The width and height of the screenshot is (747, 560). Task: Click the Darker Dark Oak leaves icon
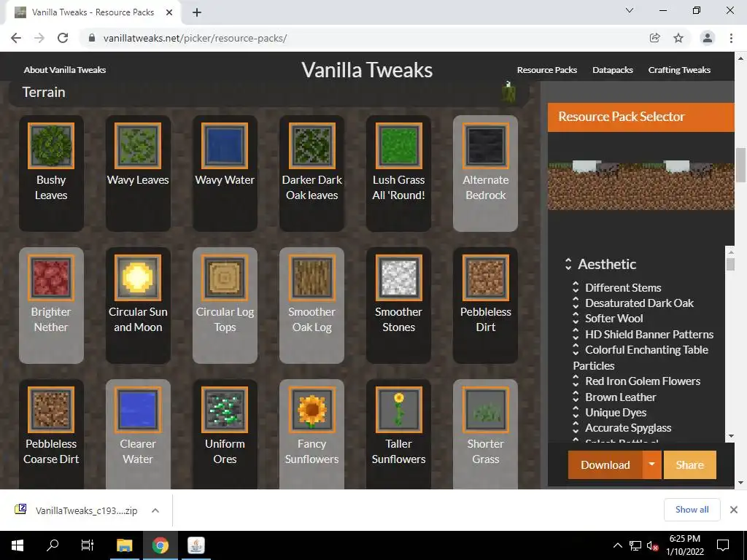pos(311,146)
